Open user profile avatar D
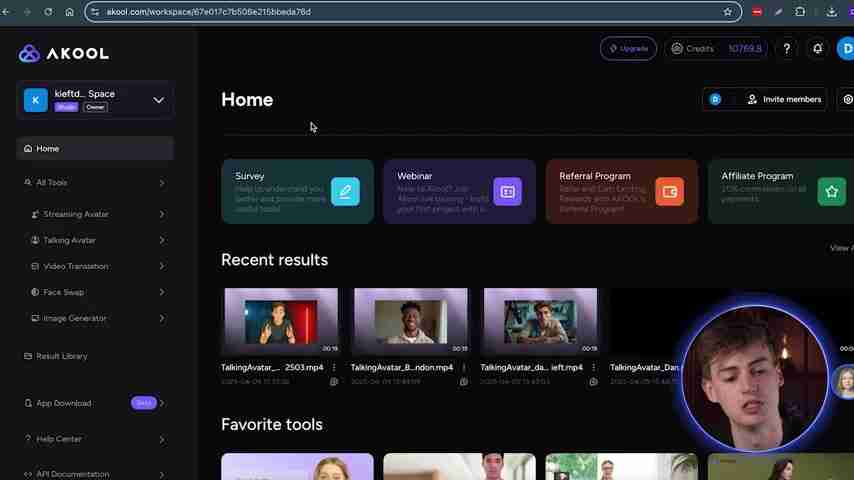The width and height of the screenshot is (854, 480). click(x=846, y=48)
